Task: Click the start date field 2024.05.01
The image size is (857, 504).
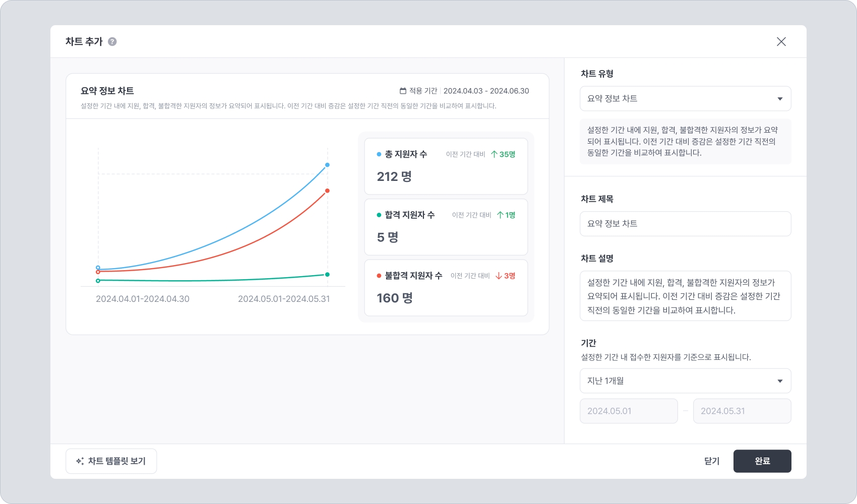Action: click(628, 411)
